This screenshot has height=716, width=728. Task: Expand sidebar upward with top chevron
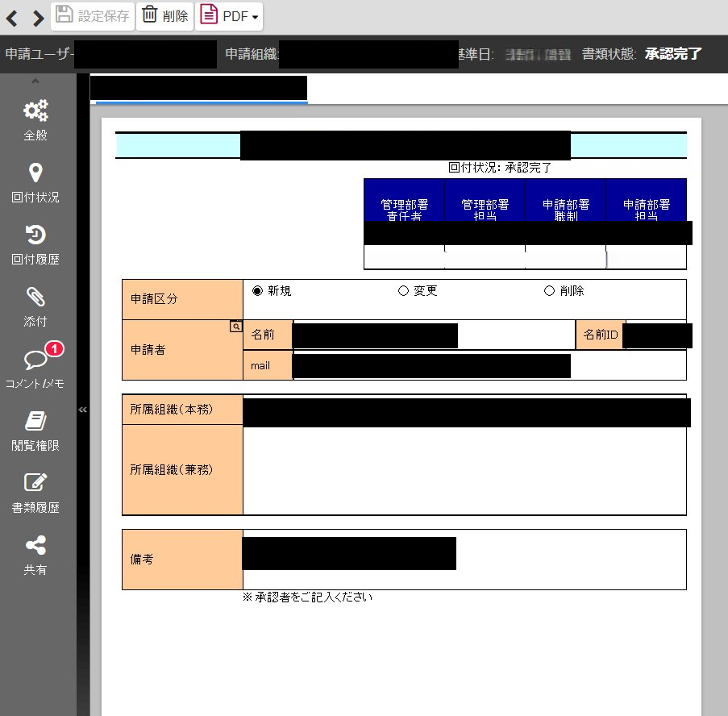(x=35, y=81)
